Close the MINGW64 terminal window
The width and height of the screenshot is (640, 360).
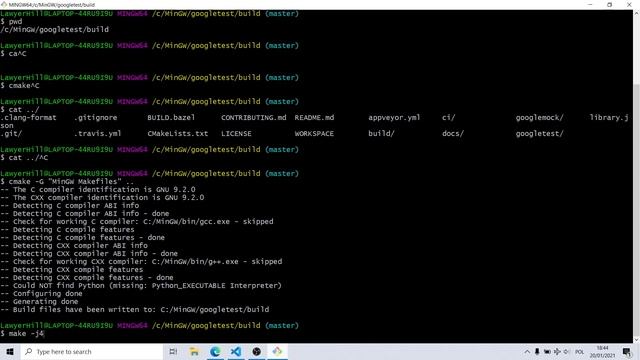(x=629, y=5)
